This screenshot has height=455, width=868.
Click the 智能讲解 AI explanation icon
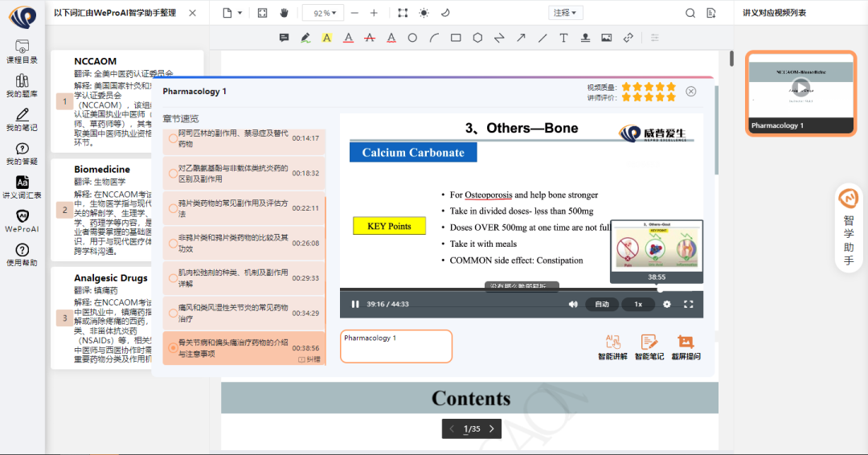point(612,346)
